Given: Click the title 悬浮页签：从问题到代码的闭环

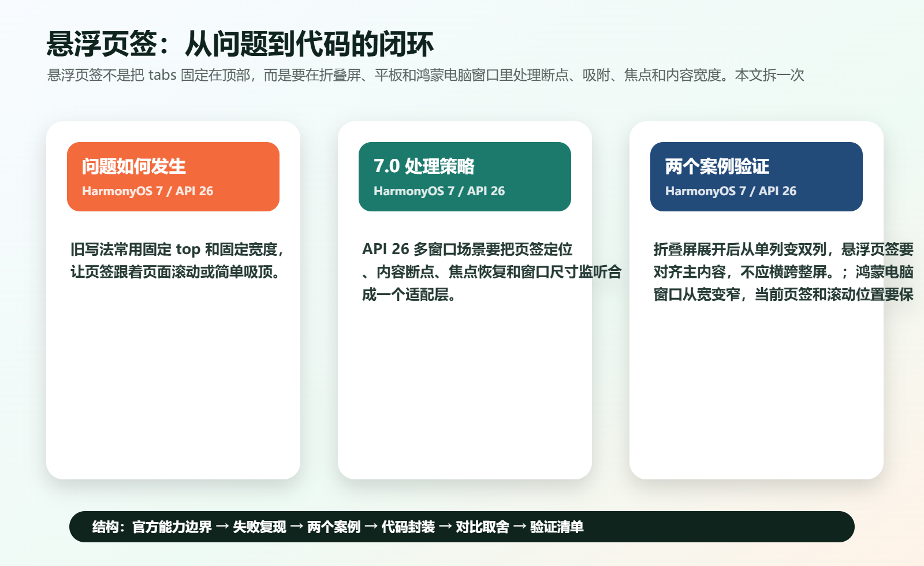Looking at the screenshot, I should (x=240, y=44).
